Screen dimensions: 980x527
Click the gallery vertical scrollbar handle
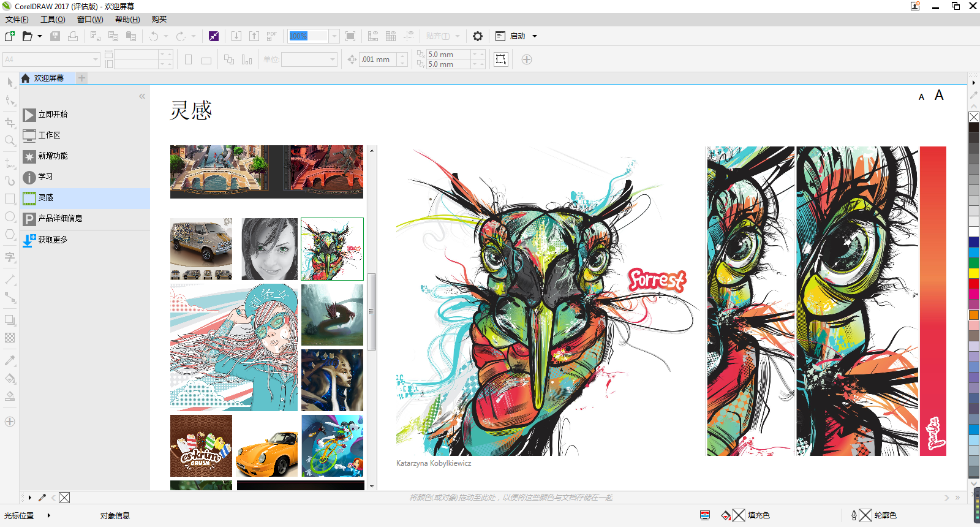(371, 311)
